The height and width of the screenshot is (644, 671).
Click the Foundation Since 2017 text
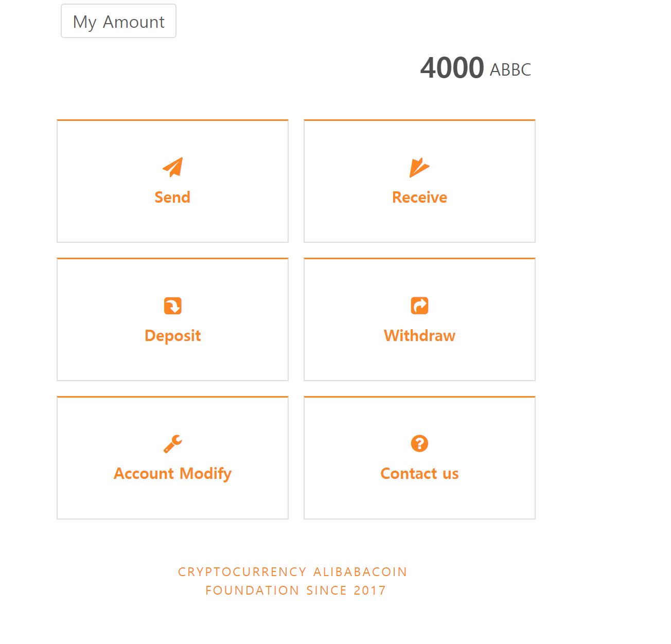click(x=295, y=590)
